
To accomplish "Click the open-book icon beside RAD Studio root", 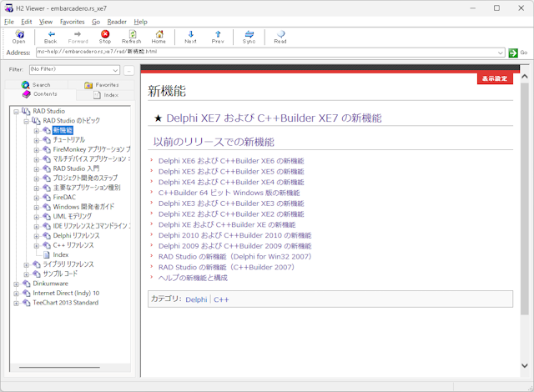I will (26, 111).
